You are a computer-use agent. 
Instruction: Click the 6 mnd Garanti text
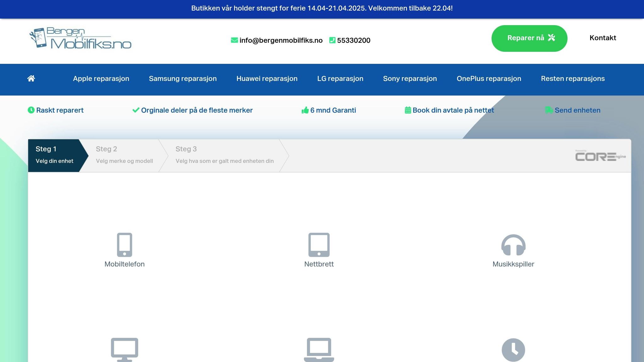coord(333,110)
